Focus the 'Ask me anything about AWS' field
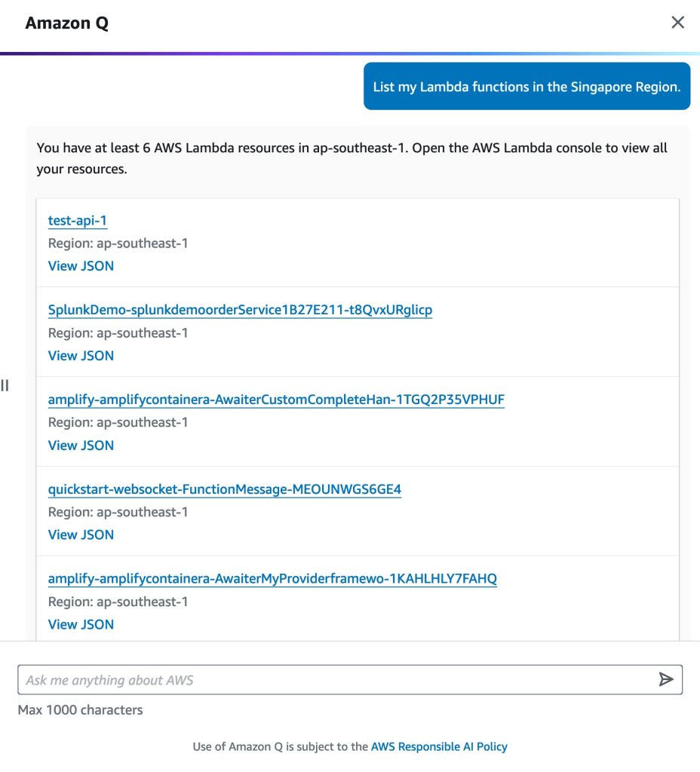Viewport: 700px width, 772px height. click(350, 679)
